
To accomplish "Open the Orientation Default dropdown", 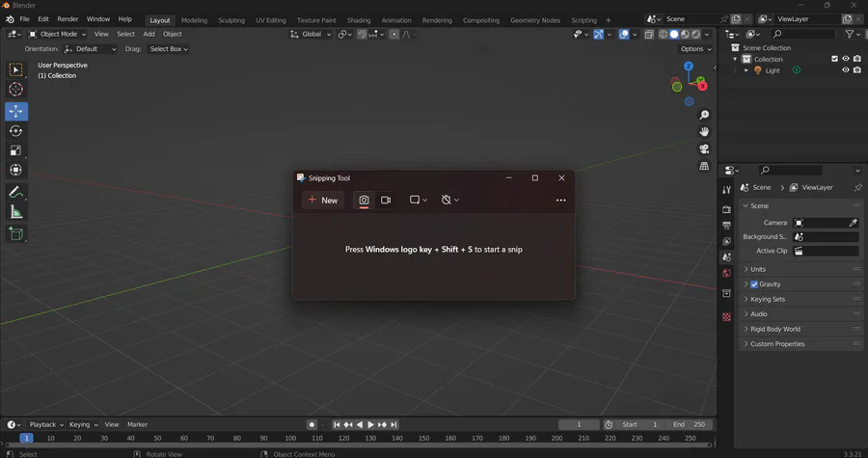I will [91, 49].
